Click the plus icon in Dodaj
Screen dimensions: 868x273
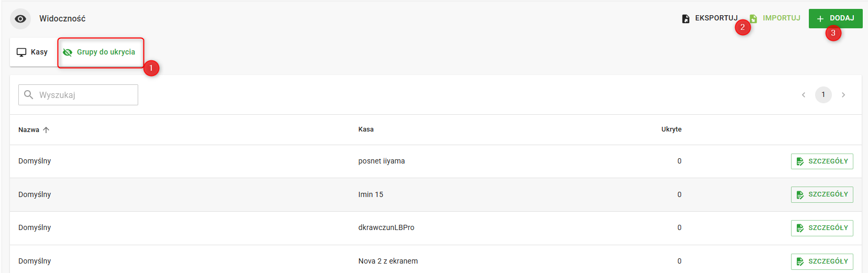820,19
